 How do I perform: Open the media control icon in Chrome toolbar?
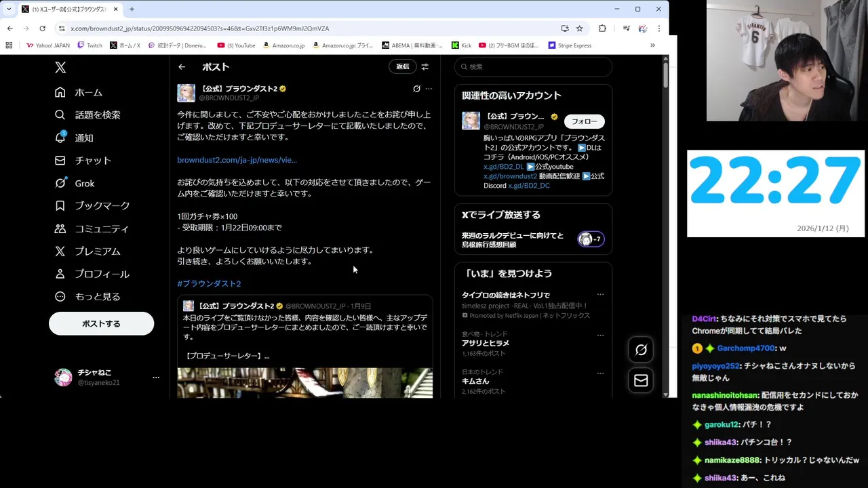[626, 28]
